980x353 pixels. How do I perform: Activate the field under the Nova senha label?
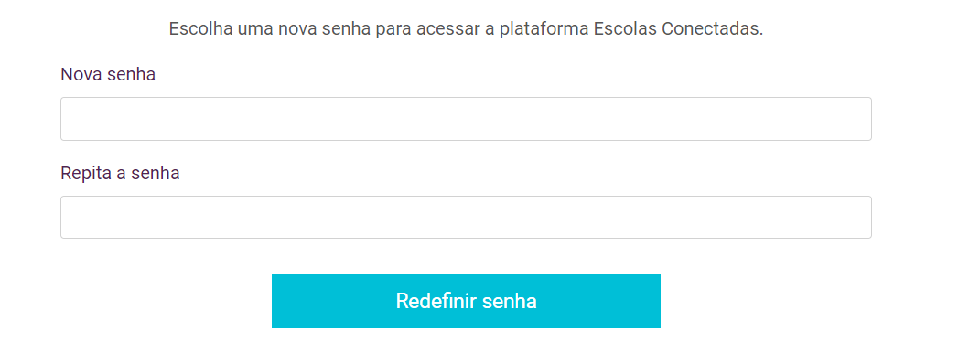coord(466,119)
